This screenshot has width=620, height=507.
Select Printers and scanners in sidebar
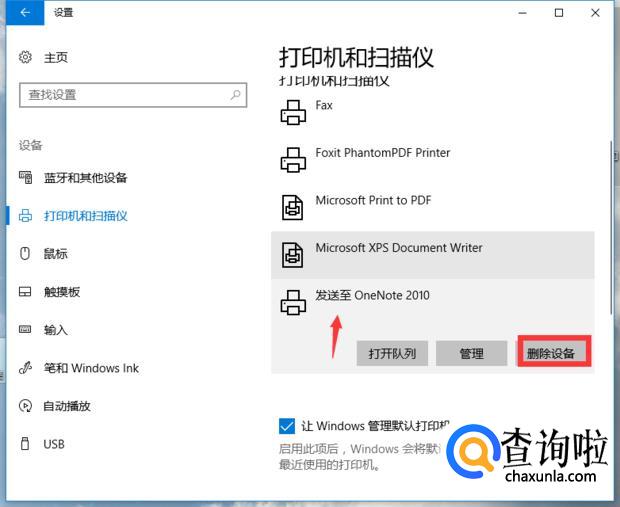(85, 216)
